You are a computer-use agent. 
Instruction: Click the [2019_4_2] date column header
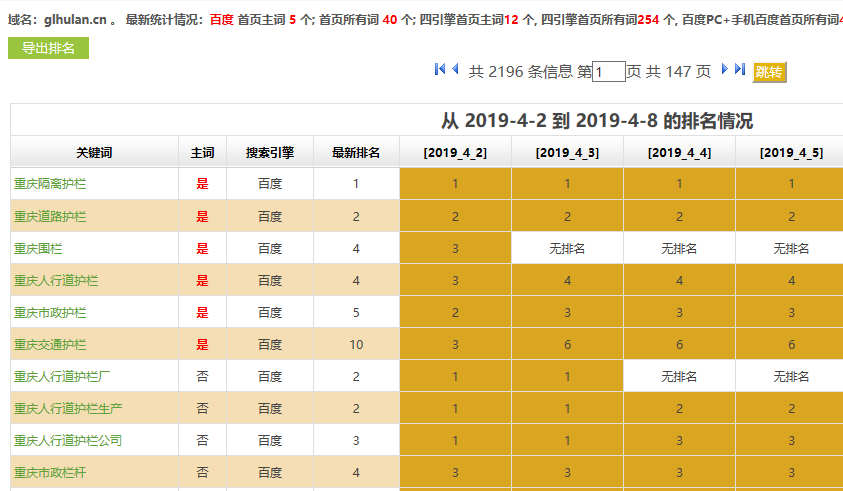(x=455, y=152)
